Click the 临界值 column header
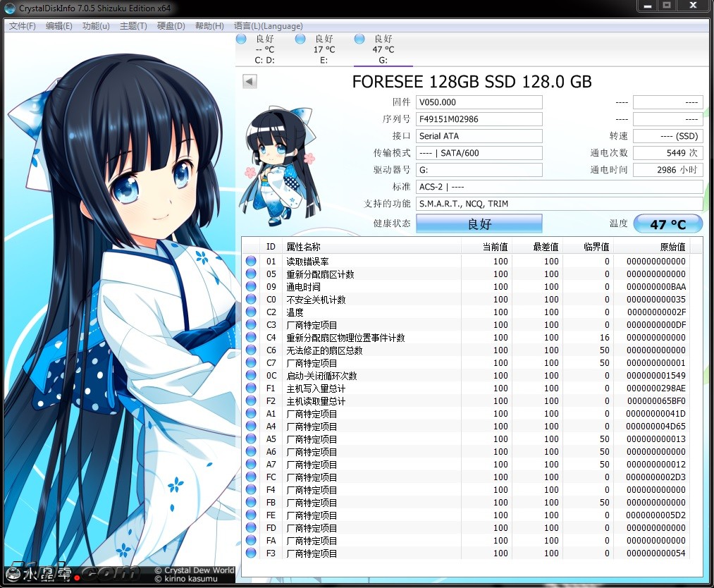 pyautogui.click(x=589, y=246)
